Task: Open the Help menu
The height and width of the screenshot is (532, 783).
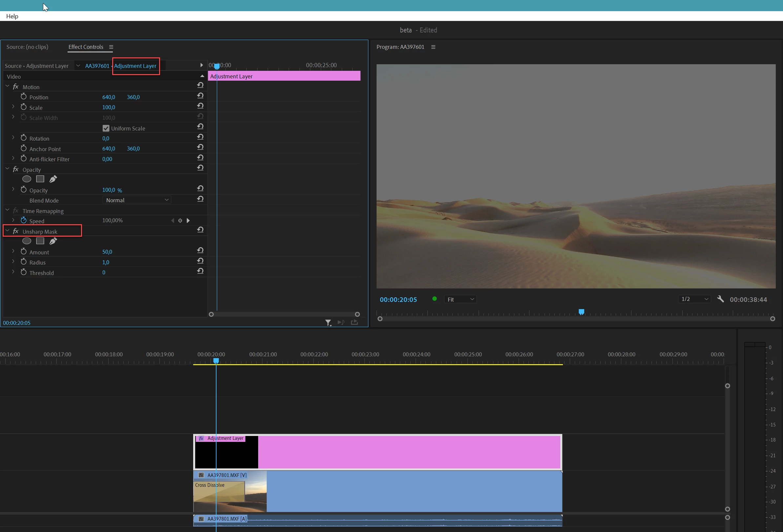Action: (12, 16)
